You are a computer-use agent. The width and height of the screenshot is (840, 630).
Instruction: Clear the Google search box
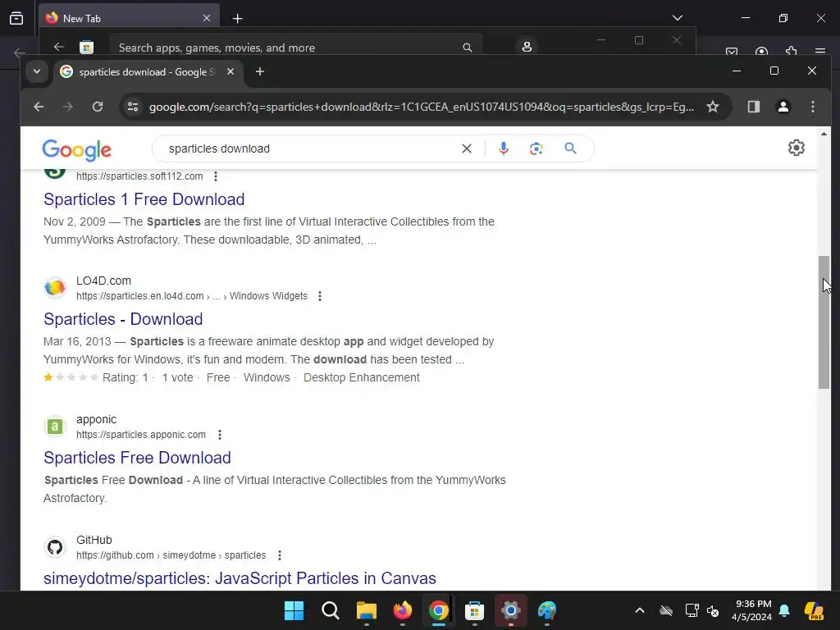pos(467,148)
